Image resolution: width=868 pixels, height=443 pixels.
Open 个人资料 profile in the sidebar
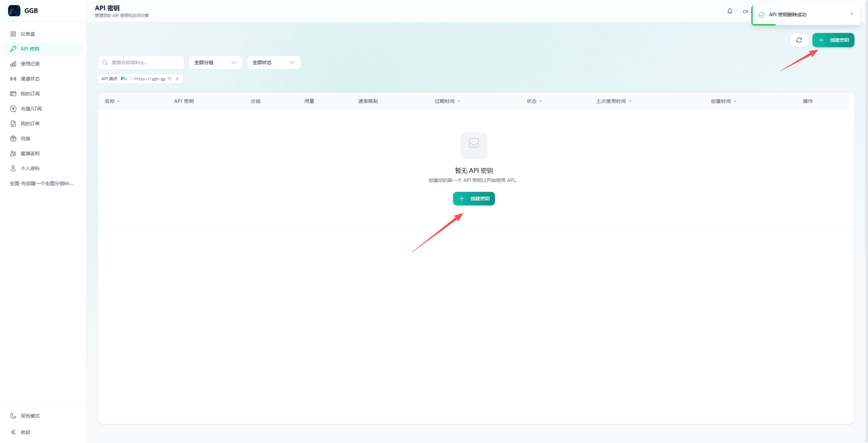(x=43, y=169)
